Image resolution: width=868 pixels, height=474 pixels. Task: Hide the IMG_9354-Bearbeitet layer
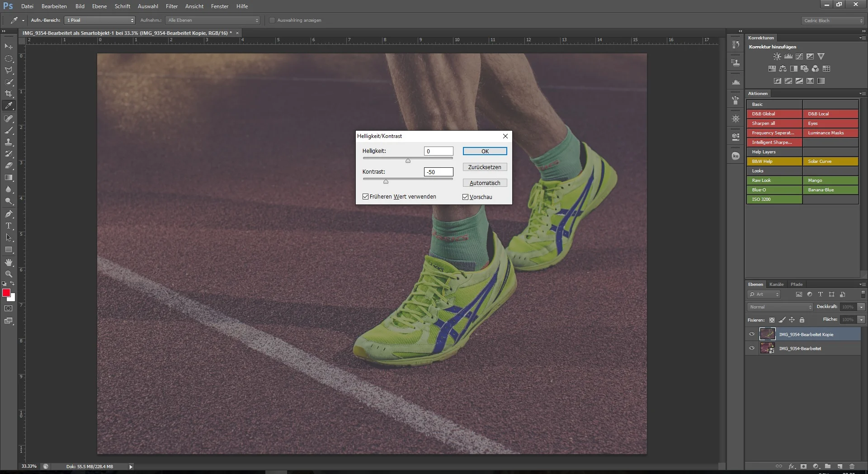click(x=752, y=348)
